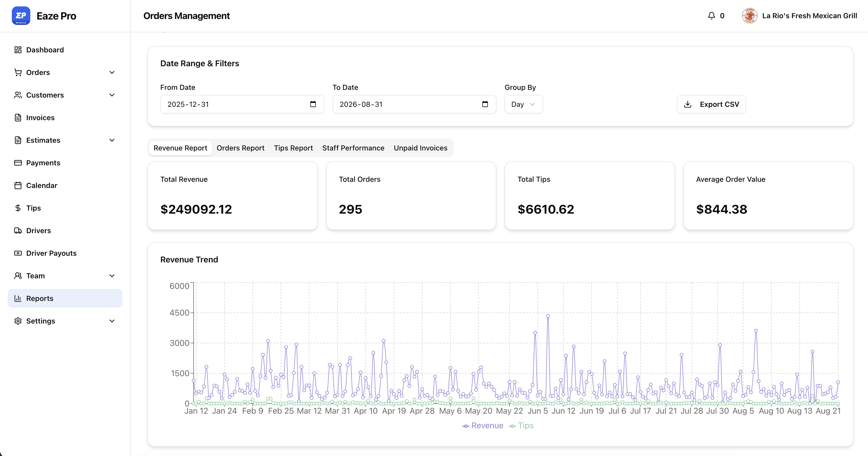Toggle the Tips series in chart legend
The height and width of the screenshot is (456, 868).
pos(521,426)
